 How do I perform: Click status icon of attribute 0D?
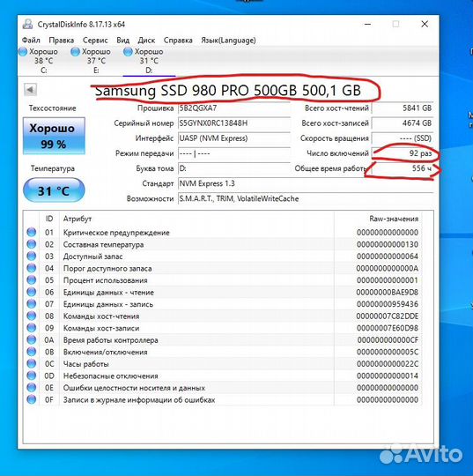coord(31,376)
